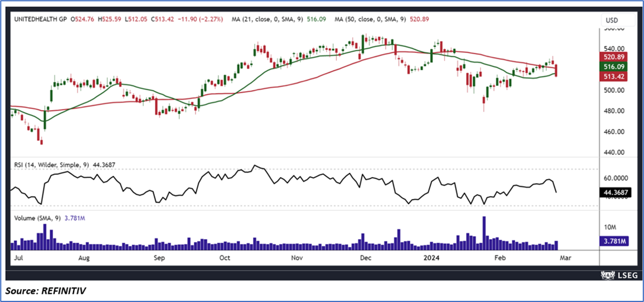The image size is (644, 302).
Task: Click the Sep label on time axis
Action: pyautogui.click(x=159, y=258)
